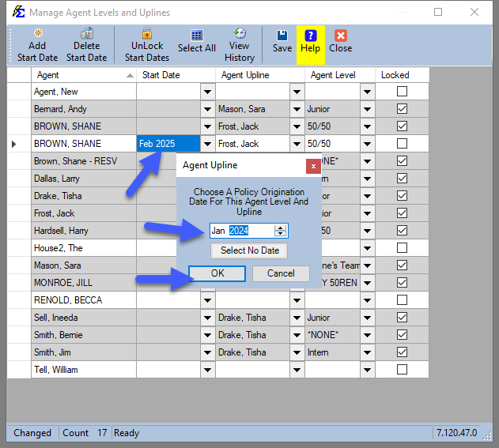
Task: Open View History from toolbar
Action: click(240, 45)
